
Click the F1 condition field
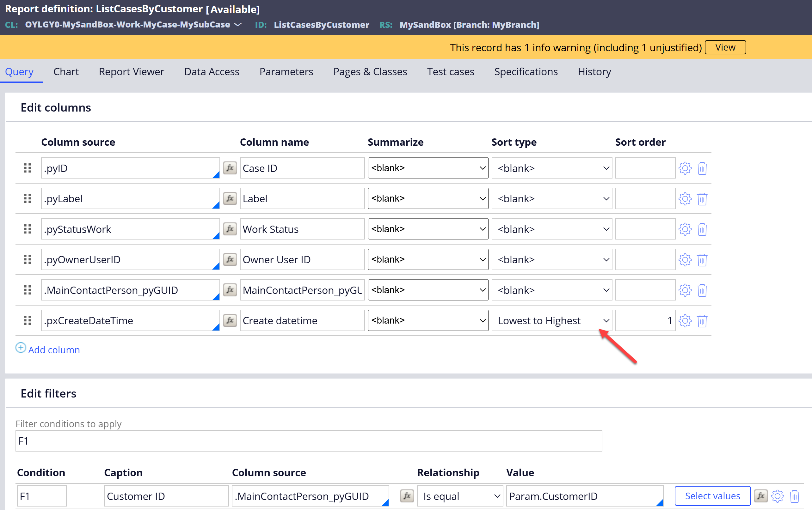point(41,496)
